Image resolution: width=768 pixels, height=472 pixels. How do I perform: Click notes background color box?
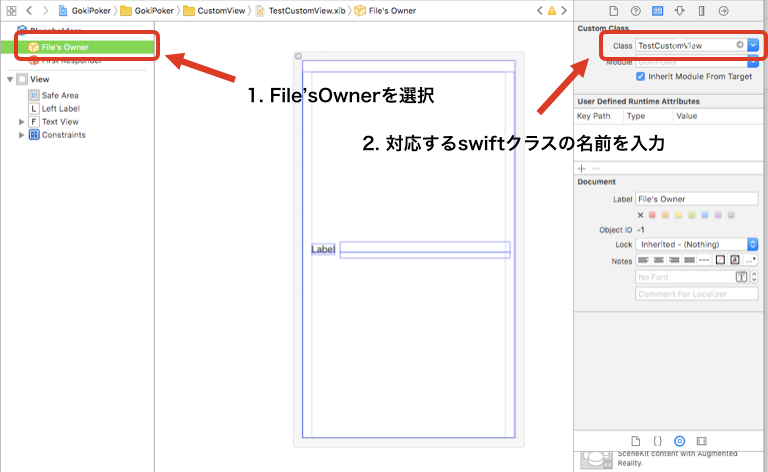(735, 260)
